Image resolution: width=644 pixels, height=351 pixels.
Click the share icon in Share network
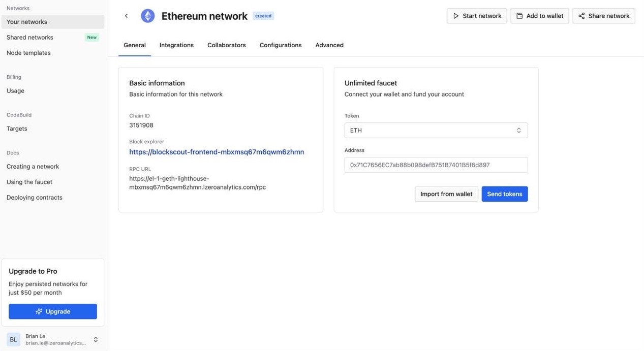tap(581, 16)
